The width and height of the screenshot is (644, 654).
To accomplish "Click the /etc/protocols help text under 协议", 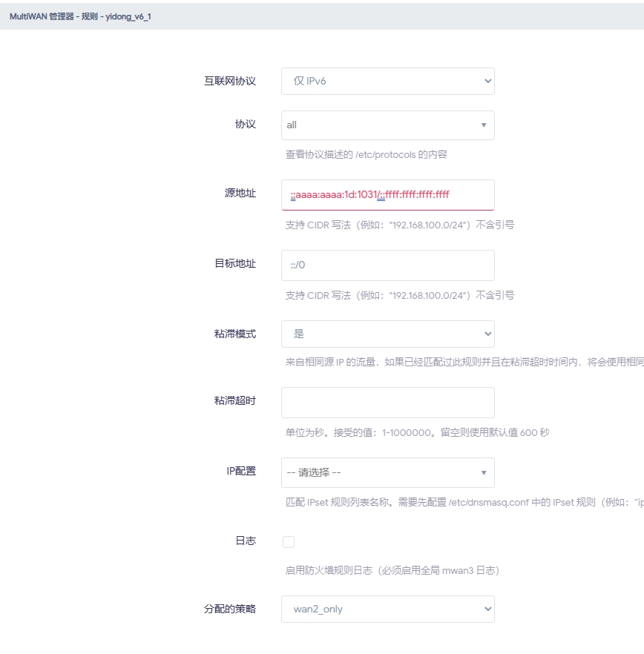I will point(367,155).
